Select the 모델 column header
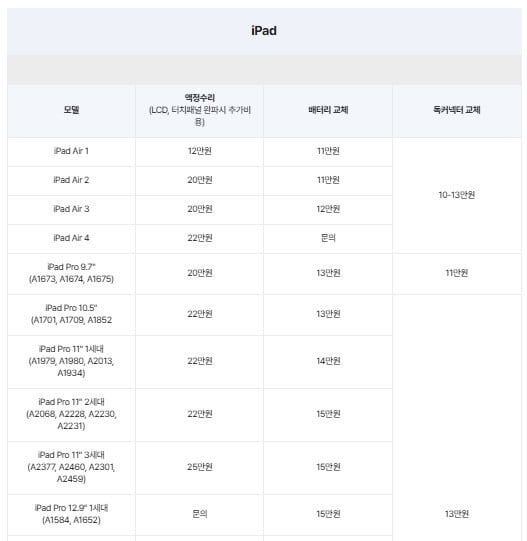 pyautogui.click(x=71, y=110)
